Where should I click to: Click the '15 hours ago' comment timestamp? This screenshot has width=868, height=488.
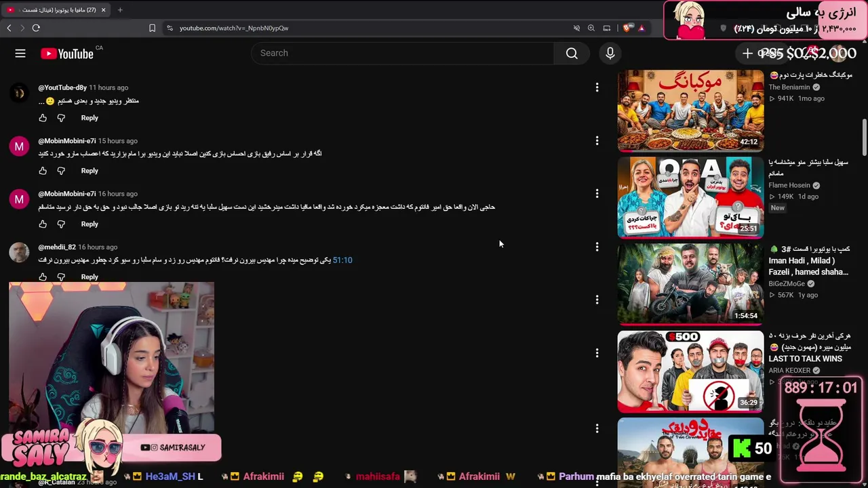[118, 141]
